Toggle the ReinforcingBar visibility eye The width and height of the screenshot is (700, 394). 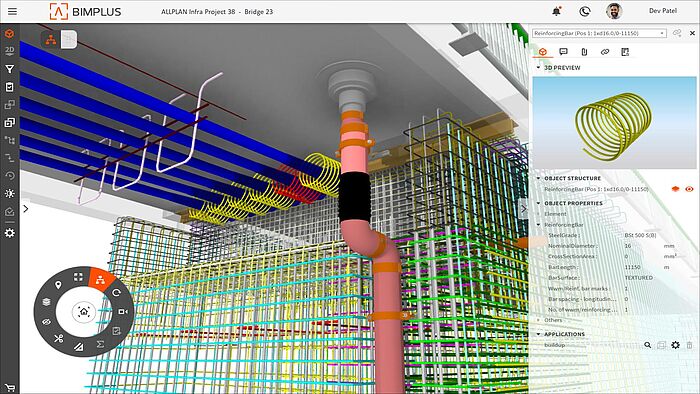[x=689, y=189]
